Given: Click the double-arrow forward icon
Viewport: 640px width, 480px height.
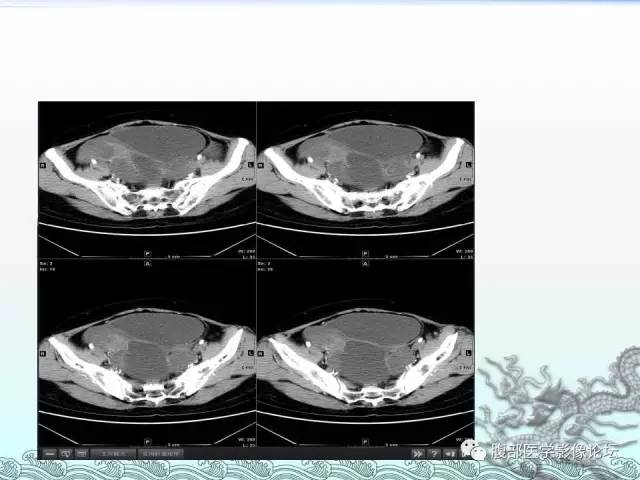Looking at the screenshot, I should tap(418, 453).
